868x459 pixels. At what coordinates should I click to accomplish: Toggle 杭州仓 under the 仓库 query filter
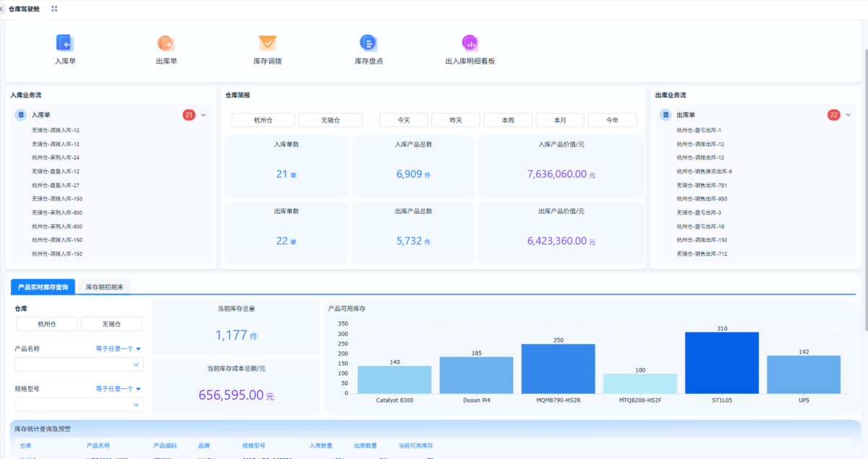point(46,324)
